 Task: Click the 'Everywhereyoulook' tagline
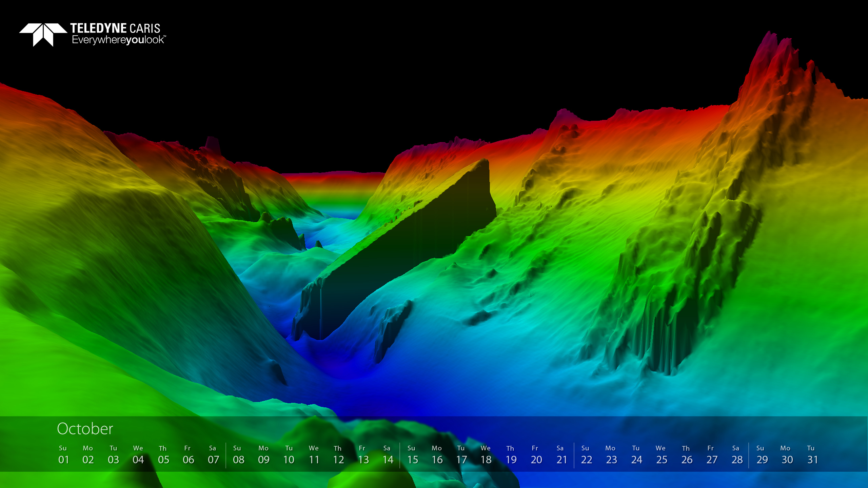[x=119, y=40]
